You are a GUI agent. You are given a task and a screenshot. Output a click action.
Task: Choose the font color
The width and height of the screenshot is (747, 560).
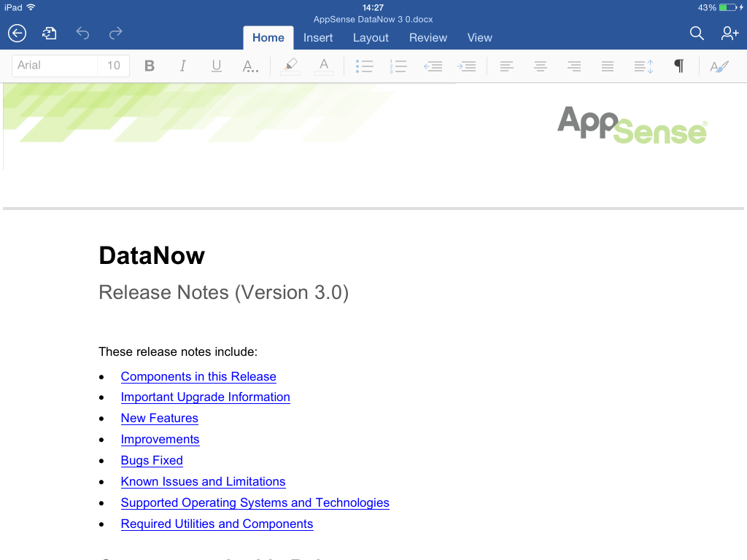(324, 66)
